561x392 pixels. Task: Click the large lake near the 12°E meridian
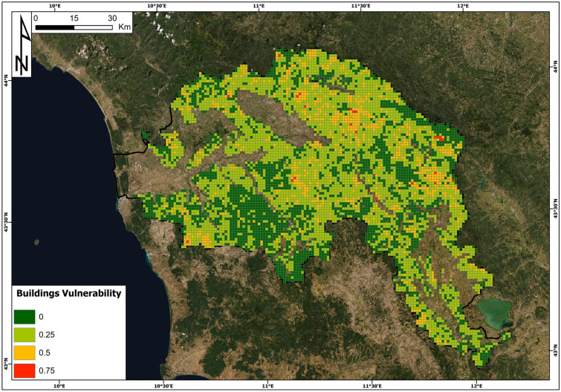495,313
